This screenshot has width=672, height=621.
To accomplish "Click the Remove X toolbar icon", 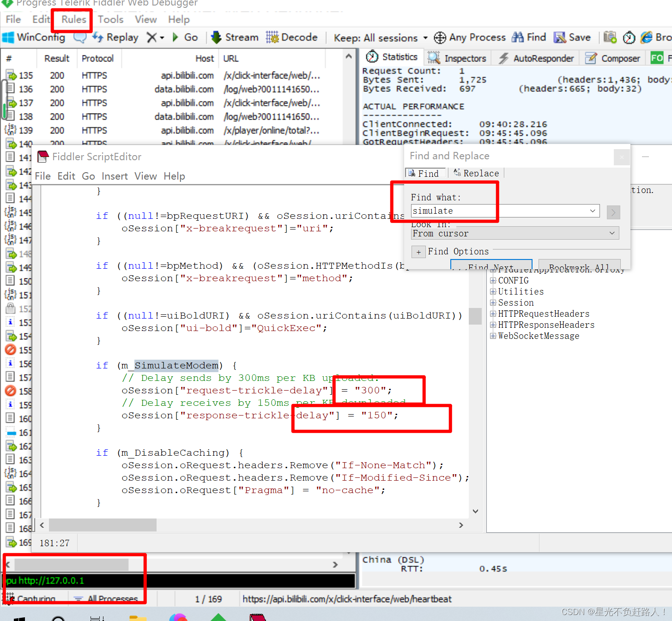I will point(152,37).
